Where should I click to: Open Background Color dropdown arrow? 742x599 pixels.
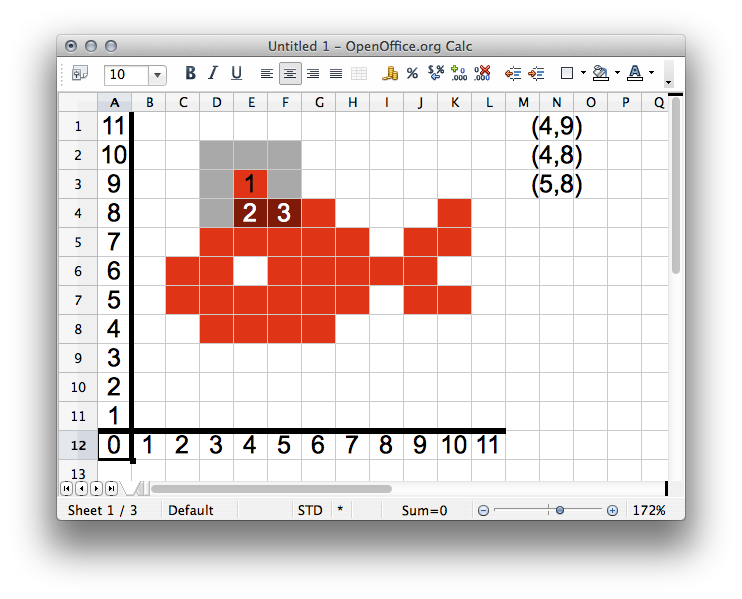coord(617,73)
